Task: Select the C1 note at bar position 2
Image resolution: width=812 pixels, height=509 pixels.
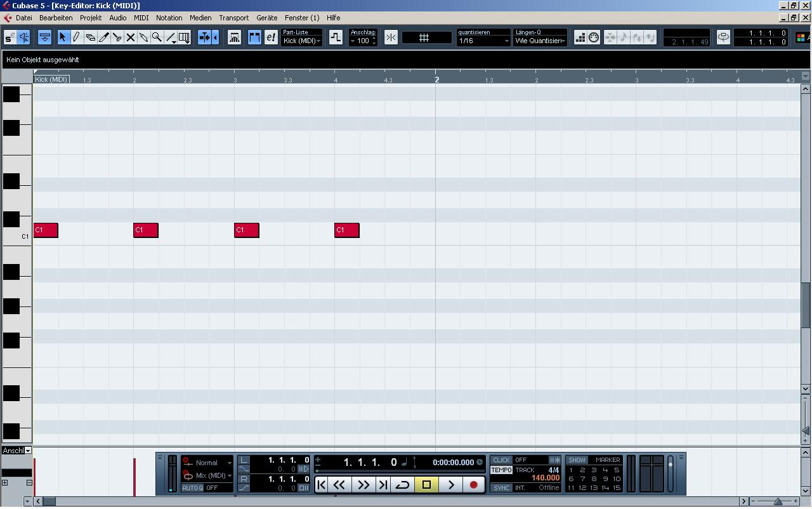Action: (x=146, y=230)
